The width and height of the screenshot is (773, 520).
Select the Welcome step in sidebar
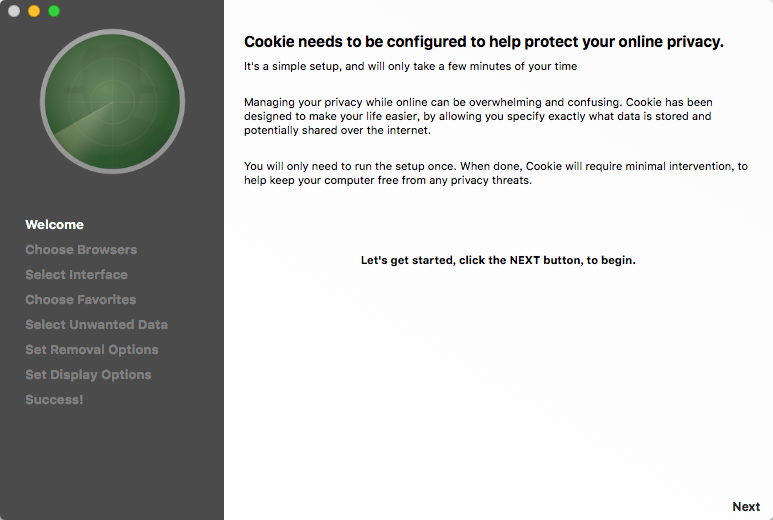point(54,225)
